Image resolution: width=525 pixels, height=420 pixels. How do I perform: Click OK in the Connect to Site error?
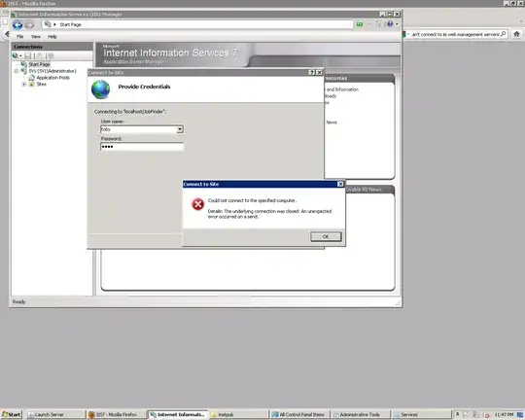point(326,236)
